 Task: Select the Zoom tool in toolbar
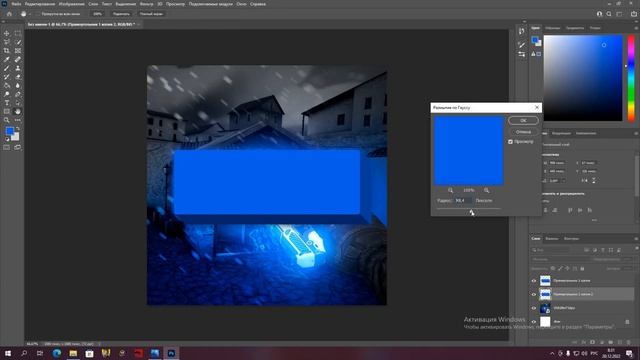click(x=7, y=120)
